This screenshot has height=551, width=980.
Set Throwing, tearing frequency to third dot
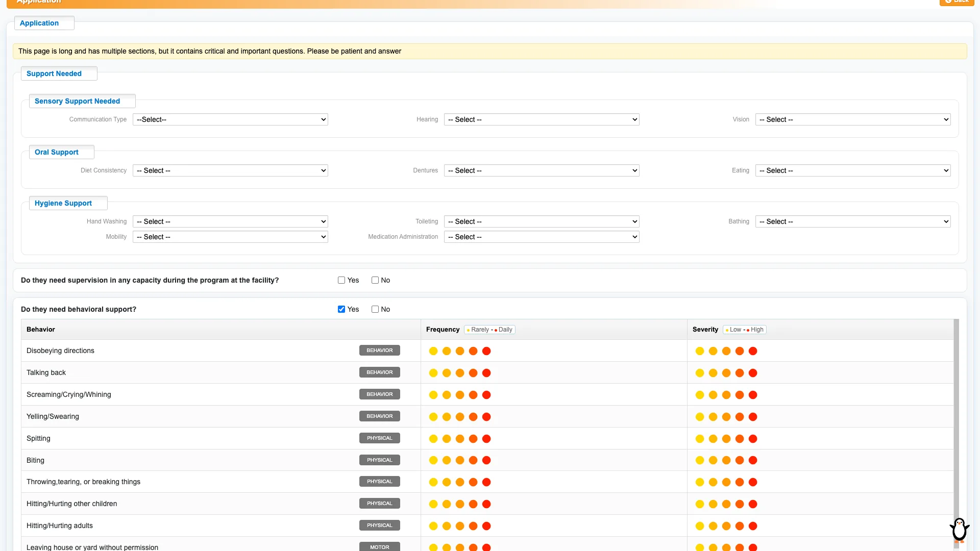[x=460, y=482]
